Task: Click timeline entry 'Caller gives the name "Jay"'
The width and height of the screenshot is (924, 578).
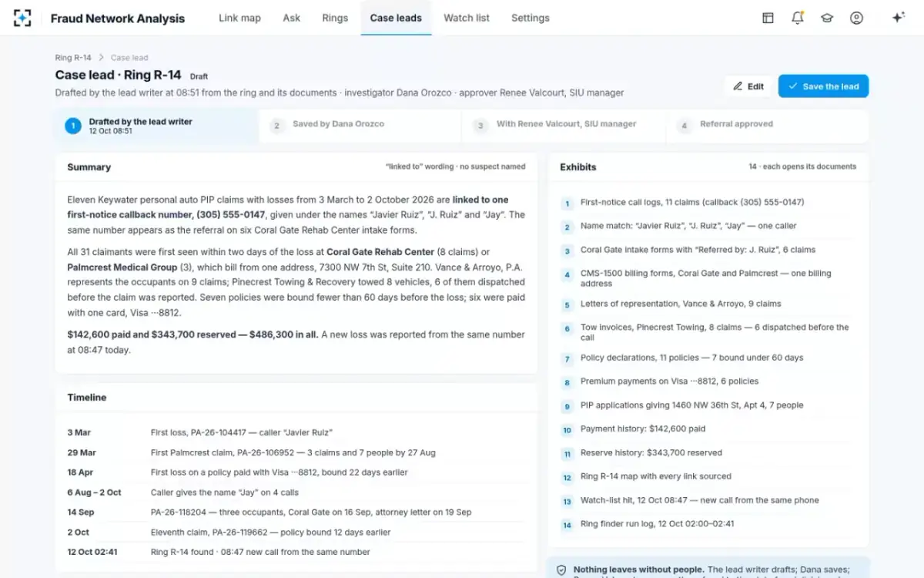Action: pos(296,492)
